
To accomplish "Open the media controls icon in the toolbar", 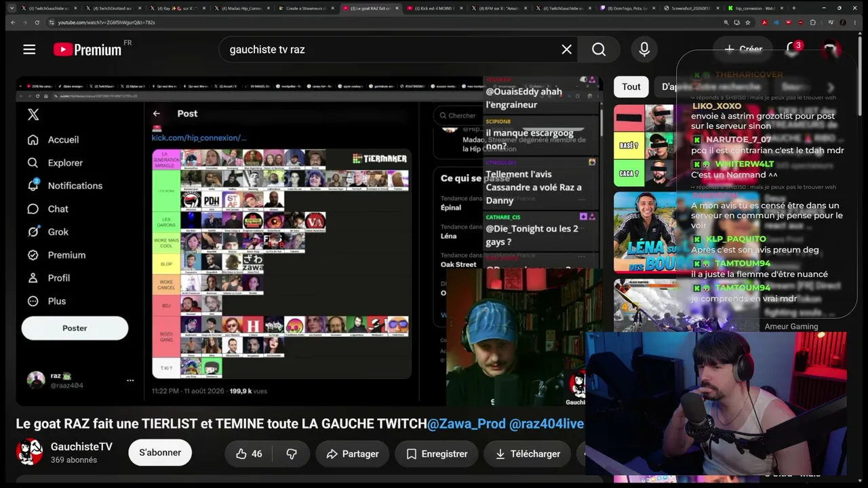I will (x=831, y=22).
